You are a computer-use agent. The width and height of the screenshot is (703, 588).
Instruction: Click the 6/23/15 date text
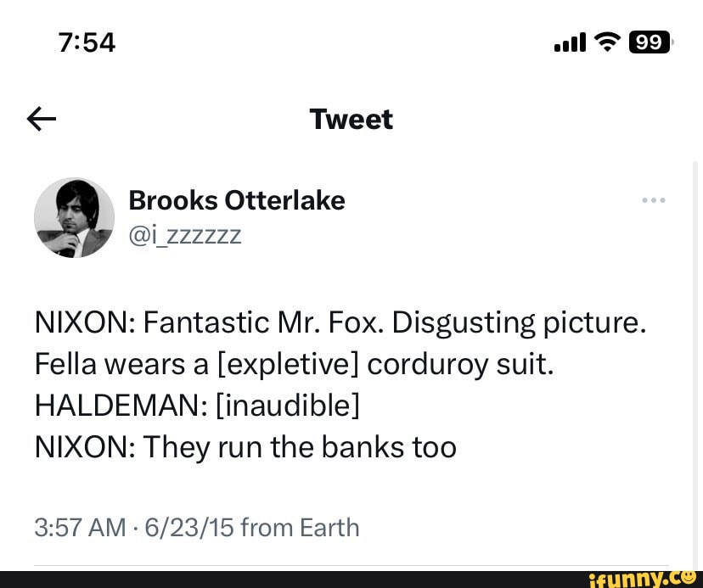pos(188,527)
